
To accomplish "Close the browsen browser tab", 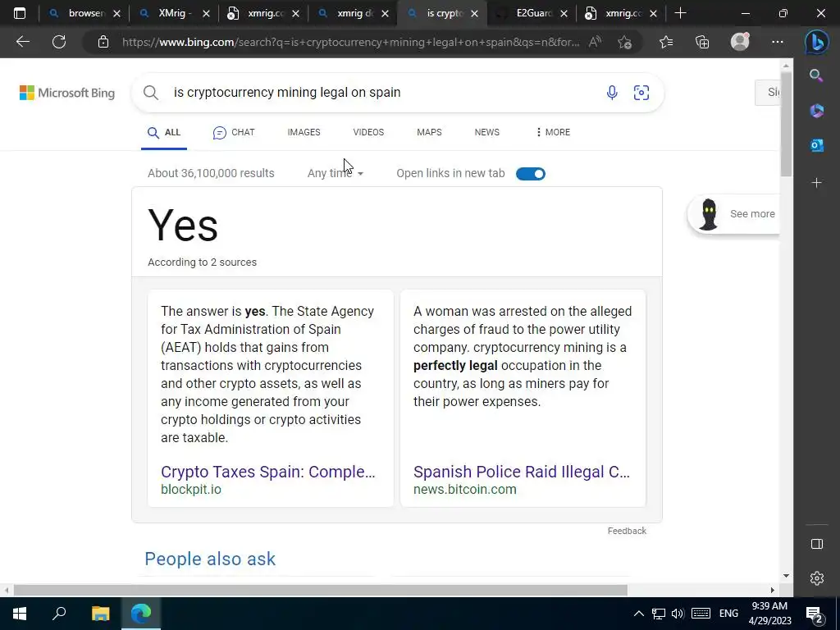I will point(116,14).
